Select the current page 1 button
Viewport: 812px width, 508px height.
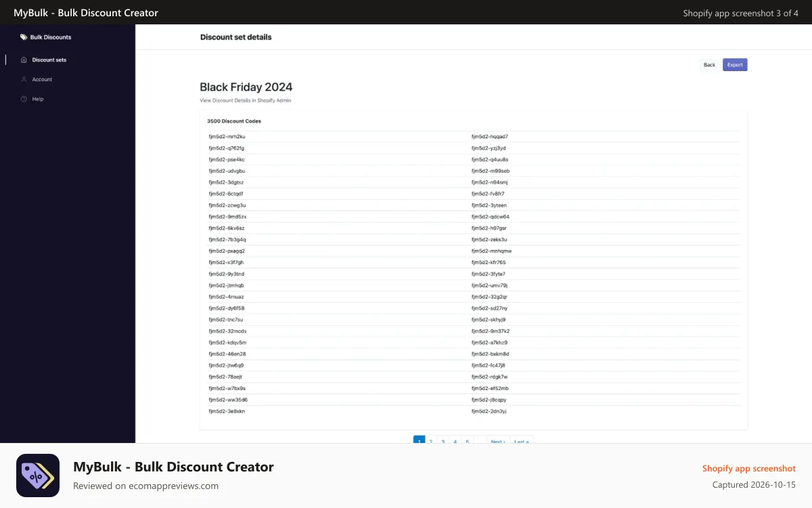[419, 441]
